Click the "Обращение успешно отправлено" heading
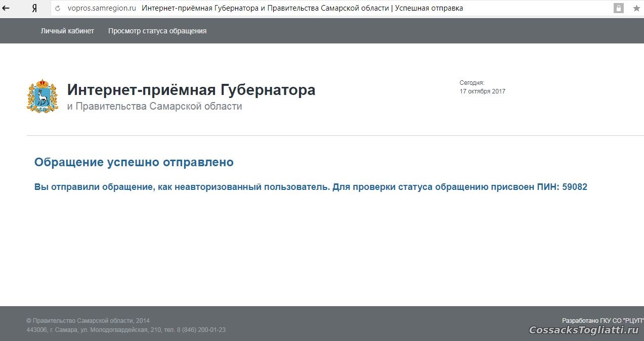The width and height of the screenshot is (644, 341). tap(134, 162)
